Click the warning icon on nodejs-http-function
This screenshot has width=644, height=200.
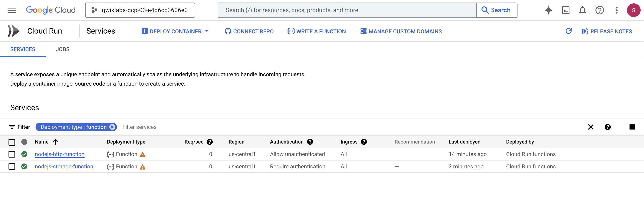(142, 155)
